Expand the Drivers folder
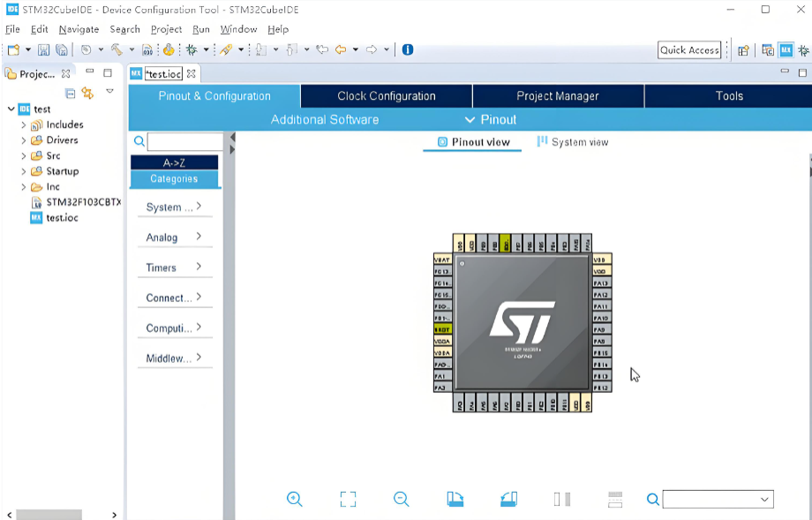The width and height of the screenshot is (812, 520). (23, 140)
